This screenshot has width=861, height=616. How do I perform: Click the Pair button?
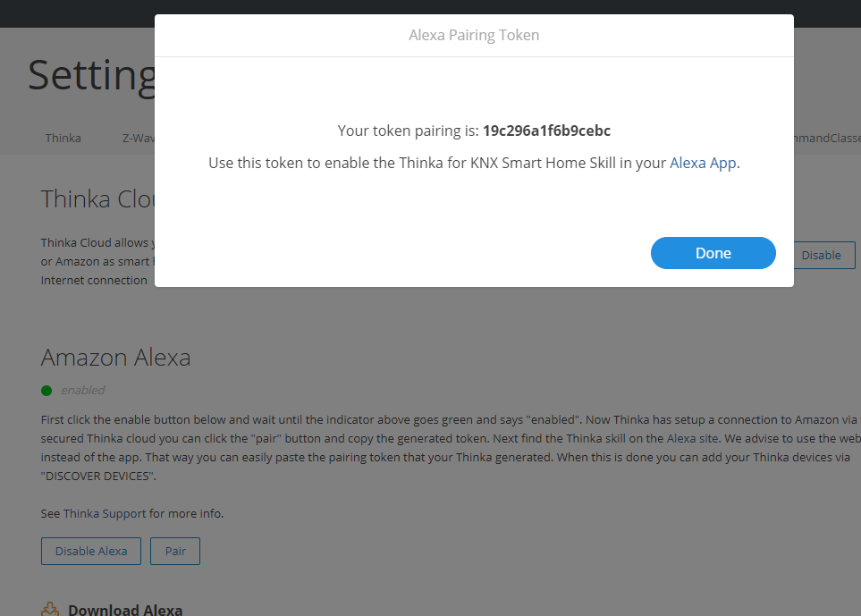[175, 552]
